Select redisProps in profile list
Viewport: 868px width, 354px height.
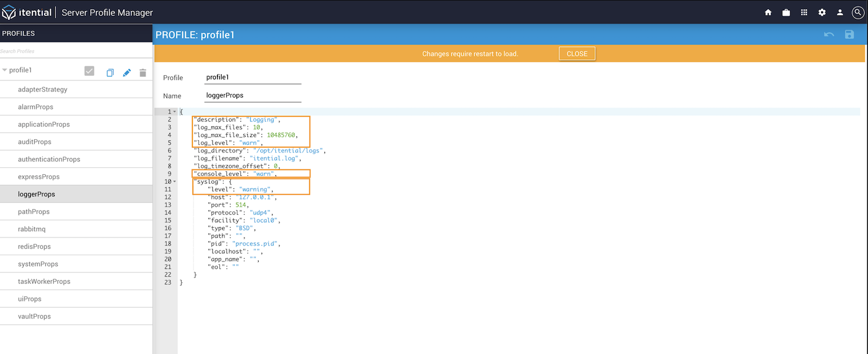tap(77, 247)
